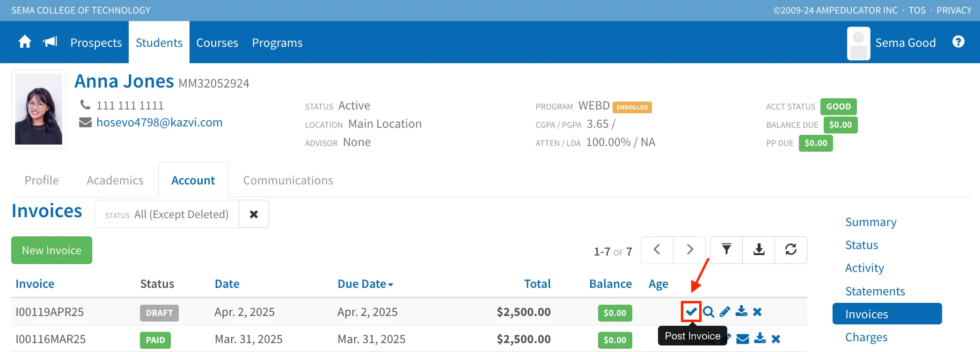This screenshot has height=352, width=980.
Task: Open the Statements sidebar link
Action: point(875,291)
